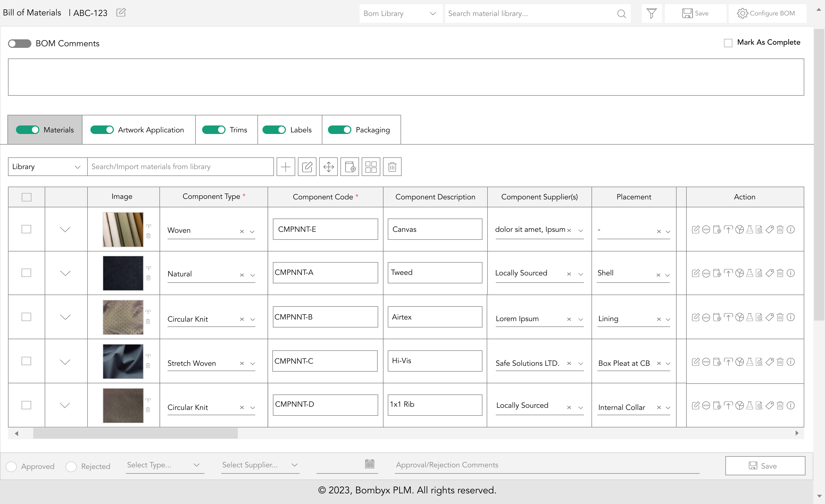Image resolution: width=825 pixels, height=504 pixels.
Task: Click the move/reorder component icon
Action: (x=328, y=167)
